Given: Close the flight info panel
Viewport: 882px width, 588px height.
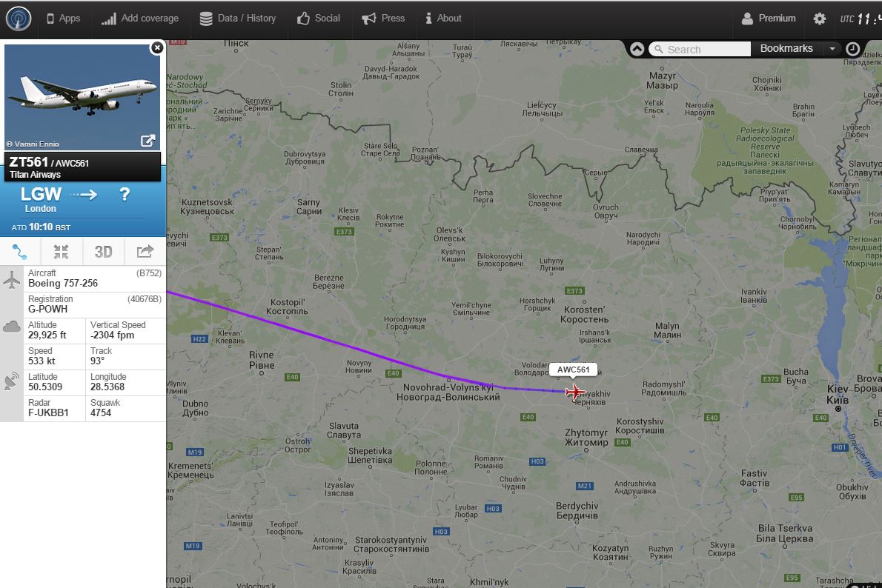Looking at the screenshot, I should pos(157,48).
